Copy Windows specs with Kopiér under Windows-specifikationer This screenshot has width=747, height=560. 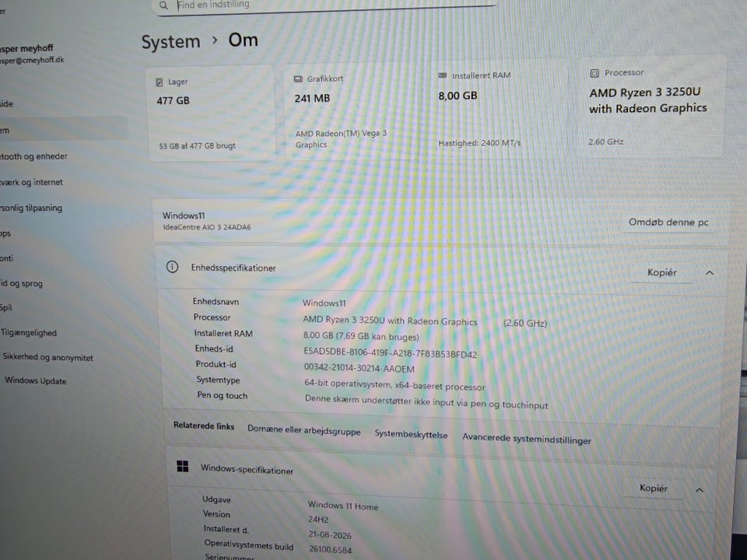pyautogui.click(x=653, y=488)
